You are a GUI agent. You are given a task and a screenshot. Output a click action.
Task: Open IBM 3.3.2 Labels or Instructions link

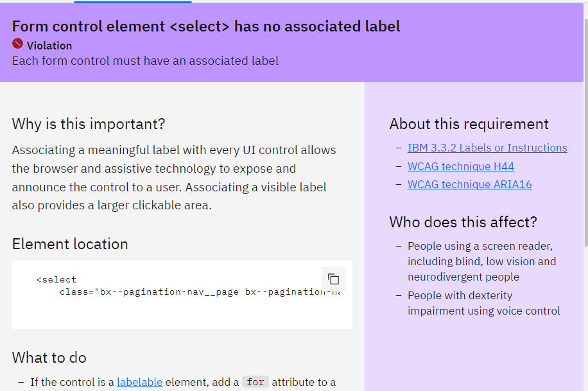tap(487, 148)
